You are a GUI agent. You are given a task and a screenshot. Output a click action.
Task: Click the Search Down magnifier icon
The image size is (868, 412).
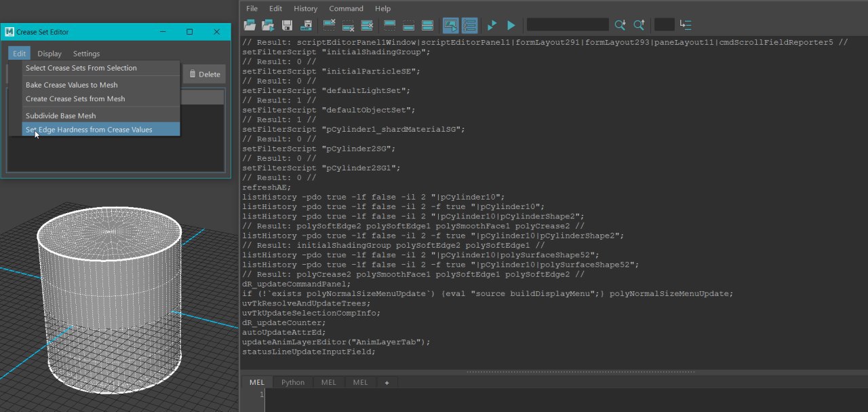point(620,25)
